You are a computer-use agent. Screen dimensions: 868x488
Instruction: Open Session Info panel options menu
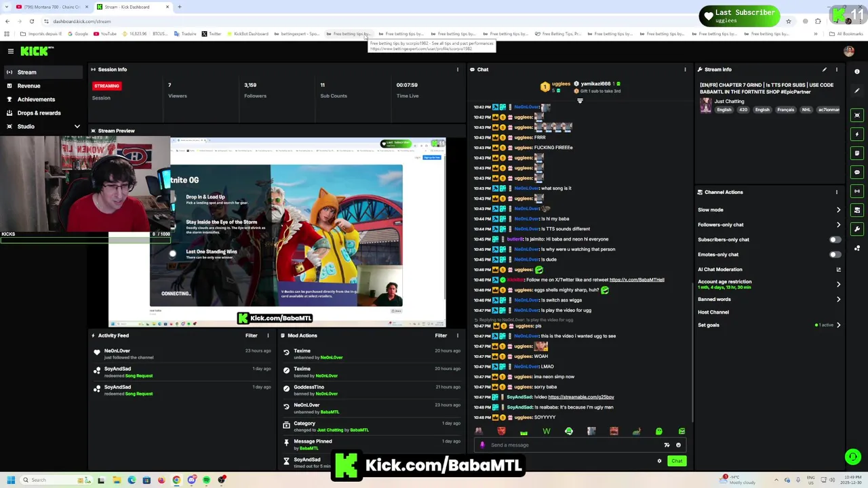(x=457, y=69)
